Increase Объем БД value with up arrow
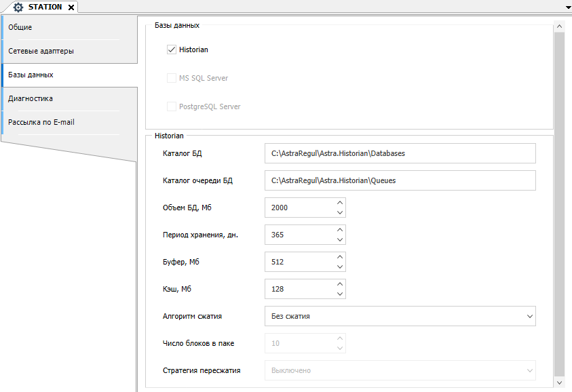 point(340,203)
